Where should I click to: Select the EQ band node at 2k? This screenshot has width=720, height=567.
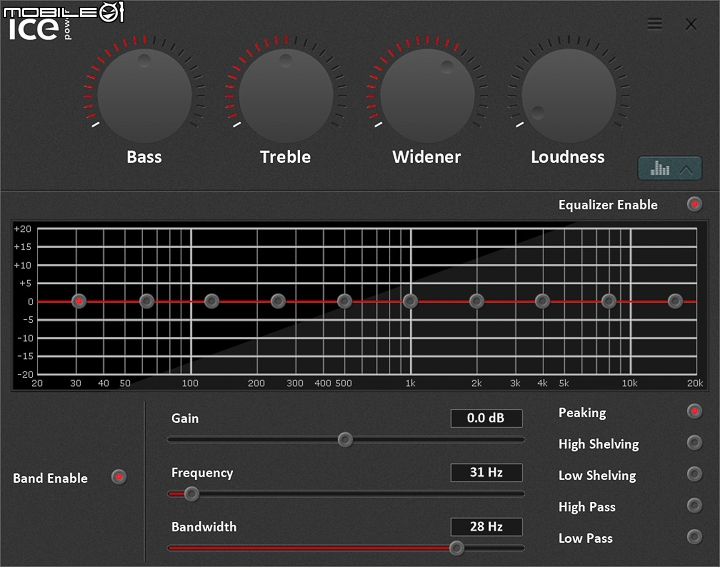tap(477, 301)
